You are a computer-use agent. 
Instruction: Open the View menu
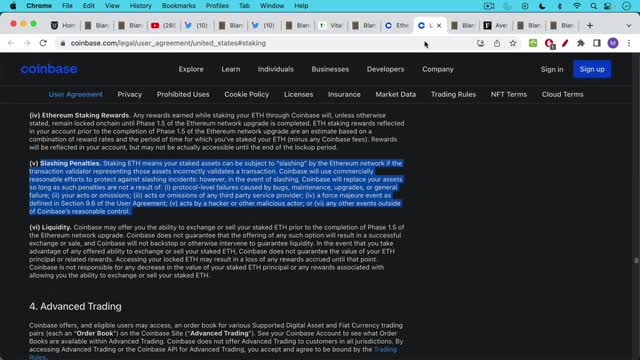[112, 6]
